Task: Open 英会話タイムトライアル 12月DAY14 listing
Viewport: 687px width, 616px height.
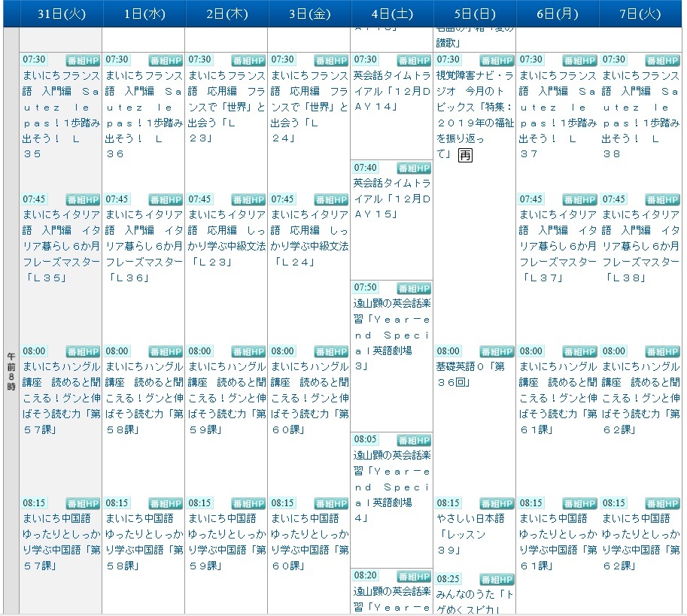Action: coord(392,91)
